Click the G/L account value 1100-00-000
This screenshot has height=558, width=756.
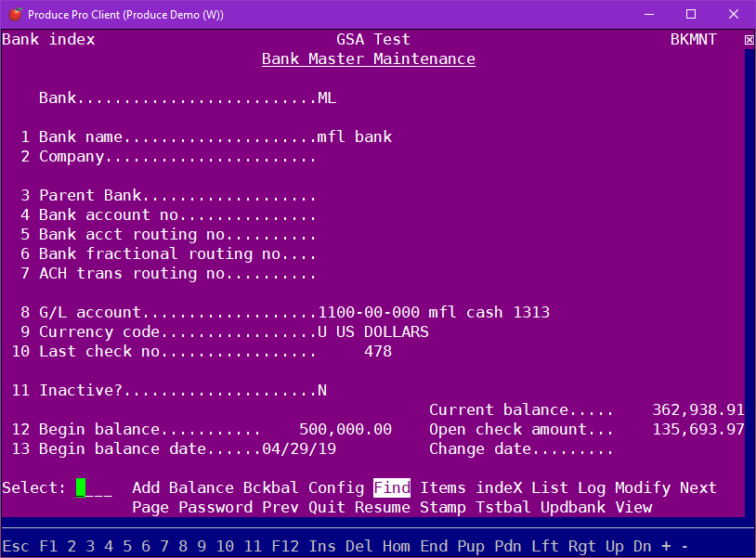coord(369,312)
